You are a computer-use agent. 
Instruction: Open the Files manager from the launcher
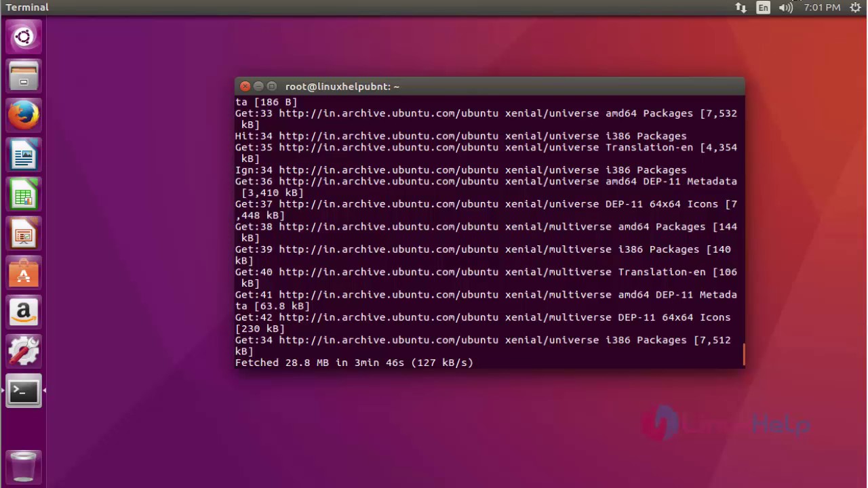[24, 75]
